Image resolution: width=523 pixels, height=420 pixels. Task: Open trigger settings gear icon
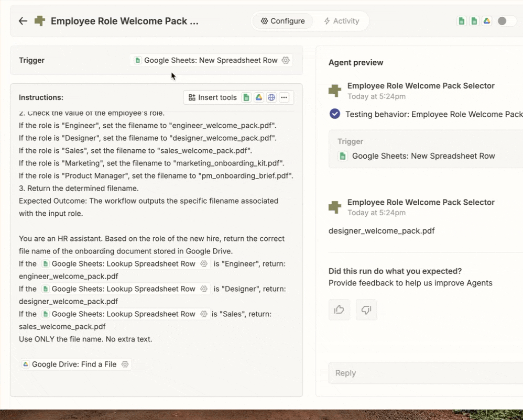point(286,60)
